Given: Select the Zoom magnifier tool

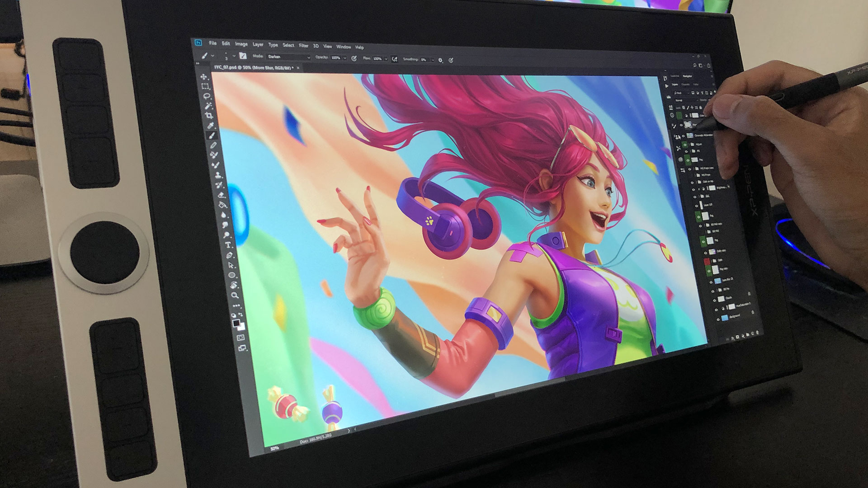Looking at the screenshot, I should [235, 296].
